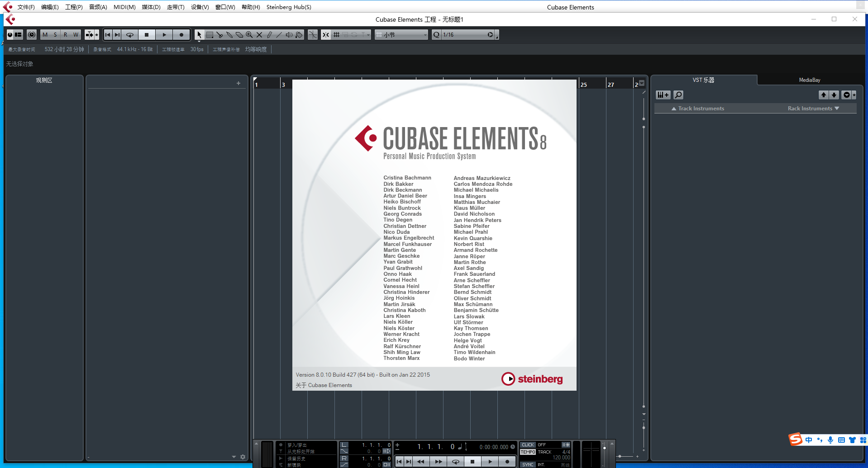Click the 关于 Cubase Elements text
This screenshot has width=868, height=468.
tap(324, 385)
